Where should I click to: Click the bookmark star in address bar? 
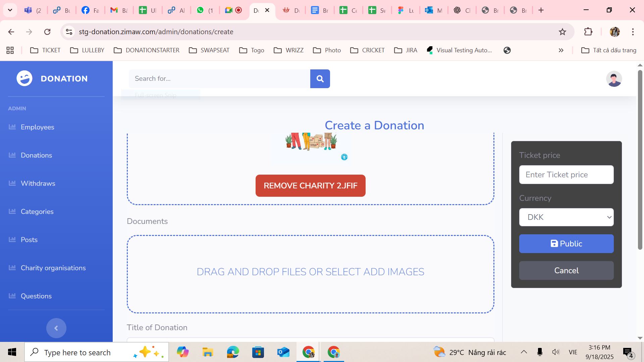point(562,32)
